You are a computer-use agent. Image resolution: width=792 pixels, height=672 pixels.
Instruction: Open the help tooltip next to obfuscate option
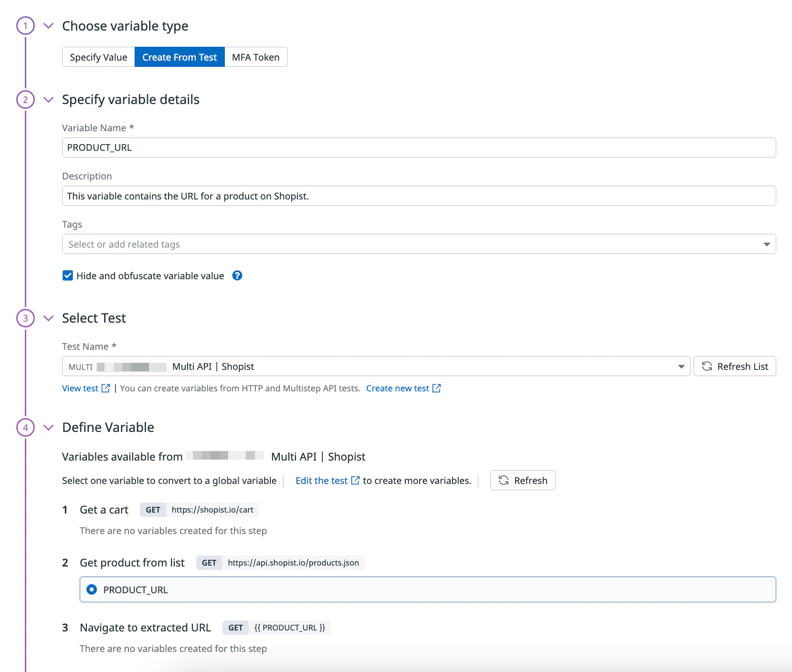click(237, 275)
